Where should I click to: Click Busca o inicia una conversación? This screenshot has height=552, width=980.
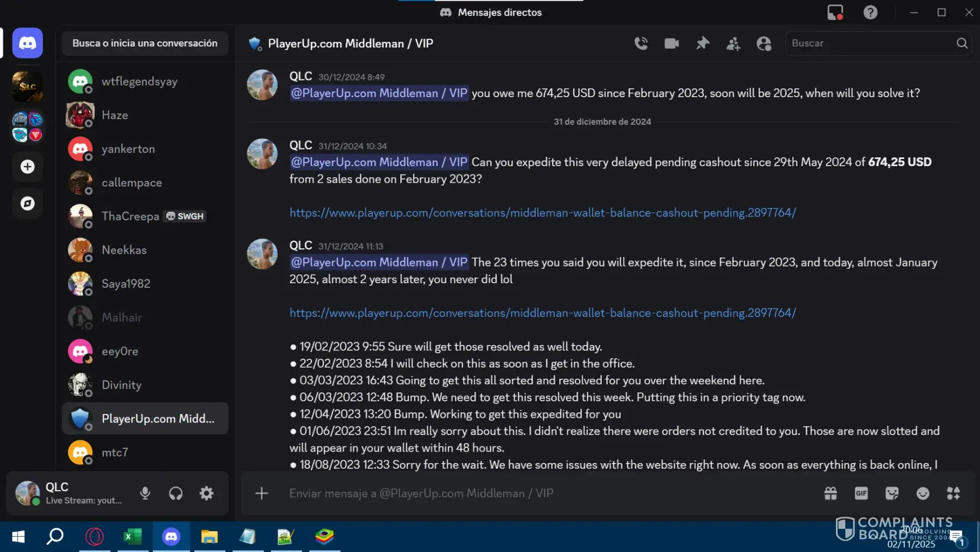click(145, 43)
